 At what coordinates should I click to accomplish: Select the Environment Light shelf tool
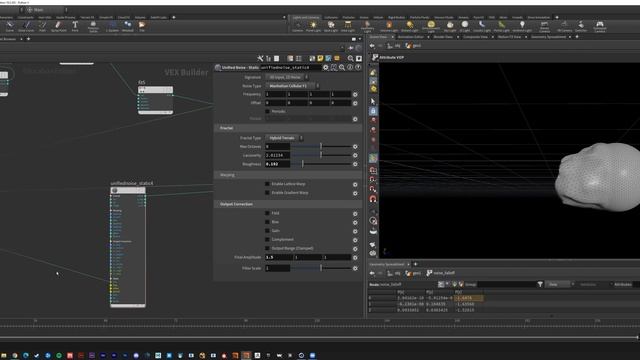[x=431, y=27]
